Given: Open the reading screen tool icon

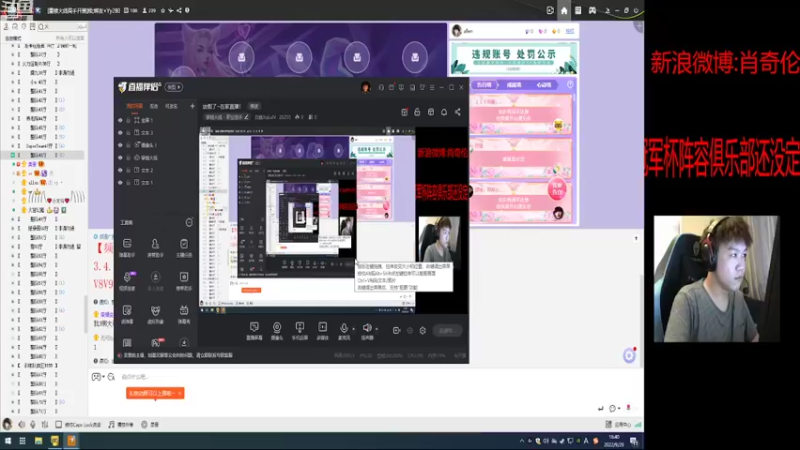Looking at the screenshot, I should pos(127,310).
